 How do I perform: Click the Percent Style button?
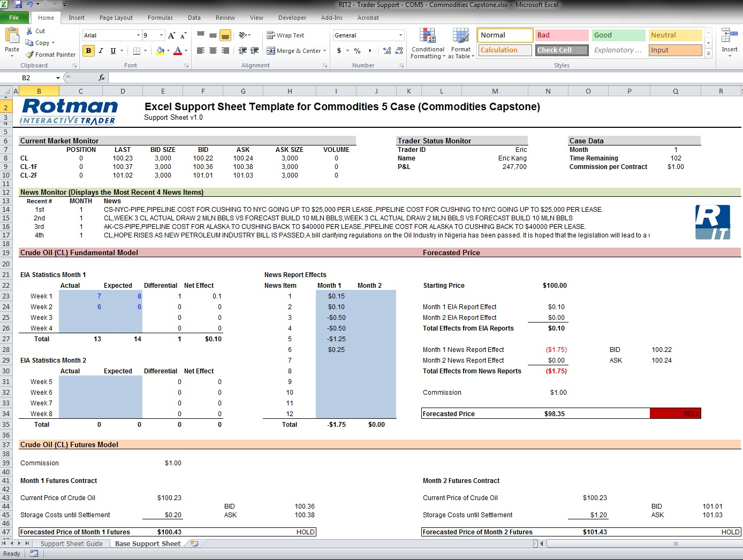point(357,51)
